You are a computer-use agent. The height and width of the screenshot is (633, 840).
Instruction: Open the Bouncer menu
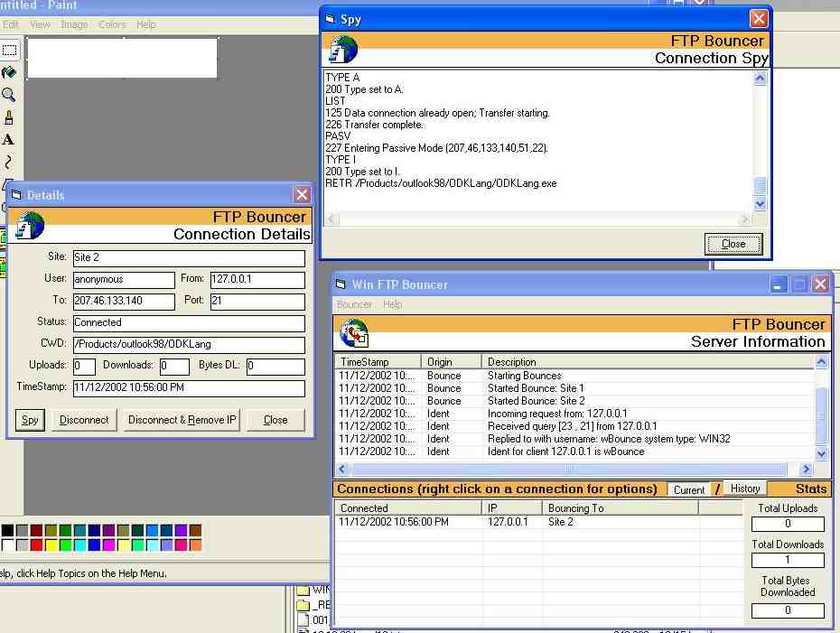pyautogui.click(x=354, y=304)
